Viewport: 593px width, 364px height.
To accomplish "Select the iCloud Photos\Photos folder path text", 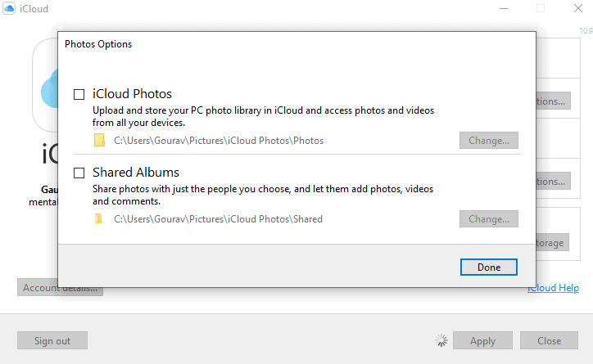I will [x=219, y=141].
